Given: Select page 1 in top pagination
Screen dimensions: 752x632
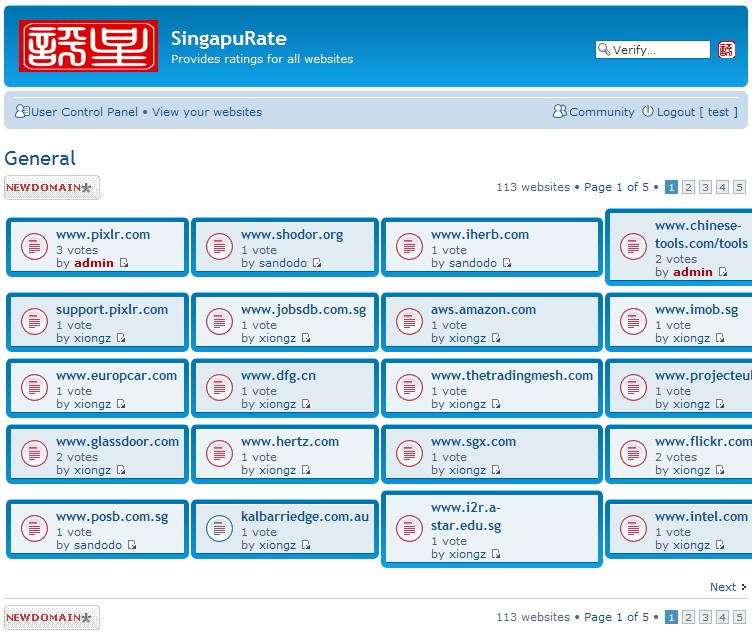Looking at the screenshot, I should pos(671,187).
